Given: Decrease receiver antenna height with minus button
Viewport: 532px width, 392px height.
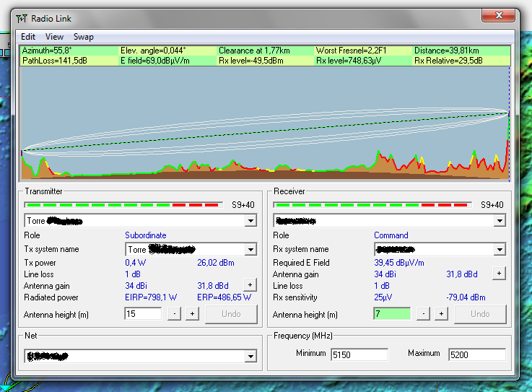Looking at the screenshot, I should [423, 314].
